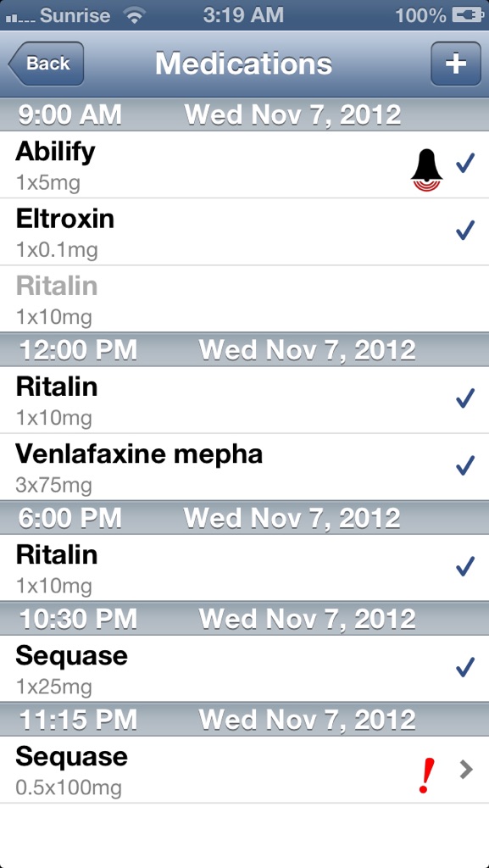Select the 12:00 PM section header
The image size is (489, 868).
(x=244, y=349)
